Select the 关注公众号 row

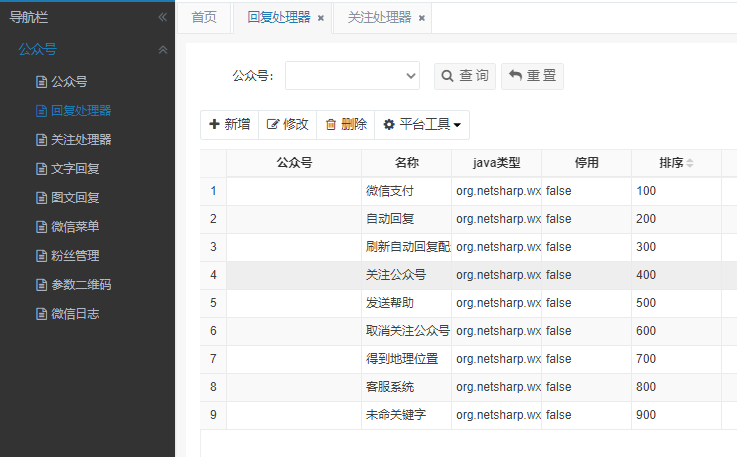click(468, 275)
